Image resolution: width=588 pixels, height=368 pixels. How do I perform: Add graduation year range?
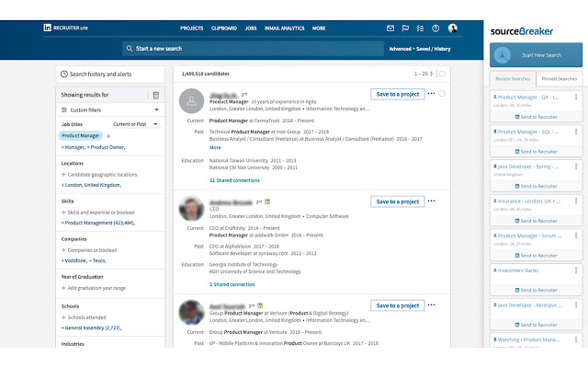94,288
